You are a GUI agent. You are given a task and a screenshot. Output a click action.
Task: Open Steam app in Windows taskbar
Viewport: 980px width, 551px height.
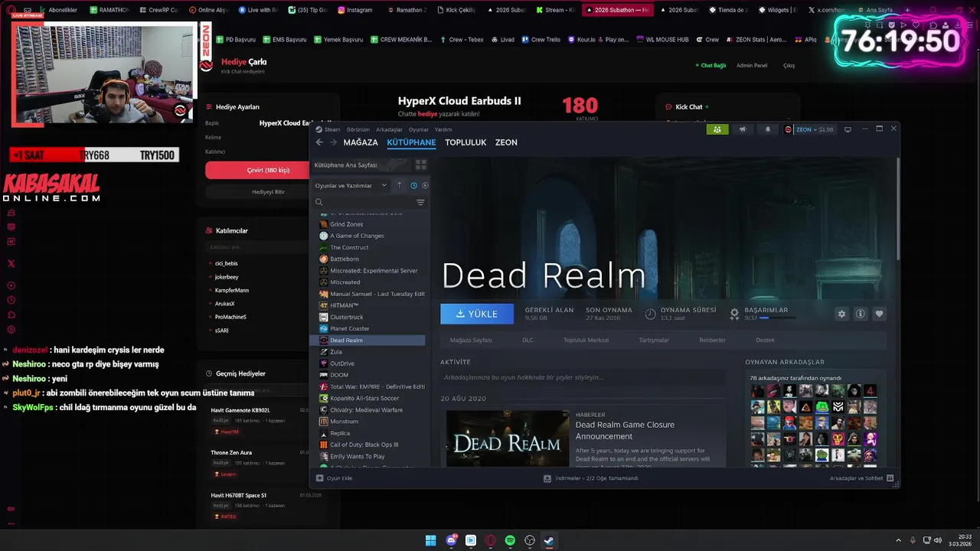[x=549, y=540]
